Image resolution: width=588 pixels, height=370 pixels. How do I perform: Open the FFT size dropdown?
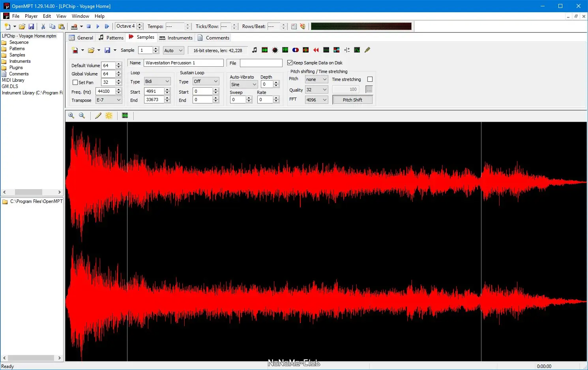pyautogui.click(x=316, y=100)
